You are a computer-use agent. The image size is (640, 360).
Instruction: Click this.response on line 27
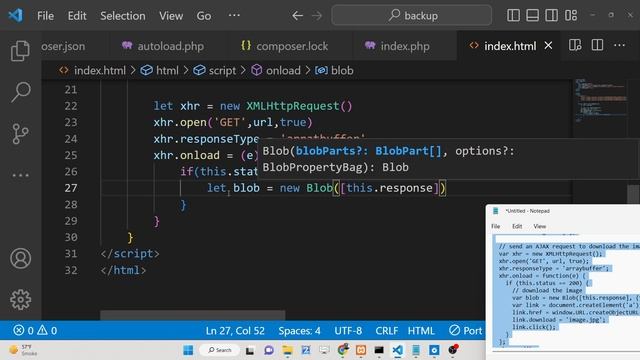pos(389,188)
